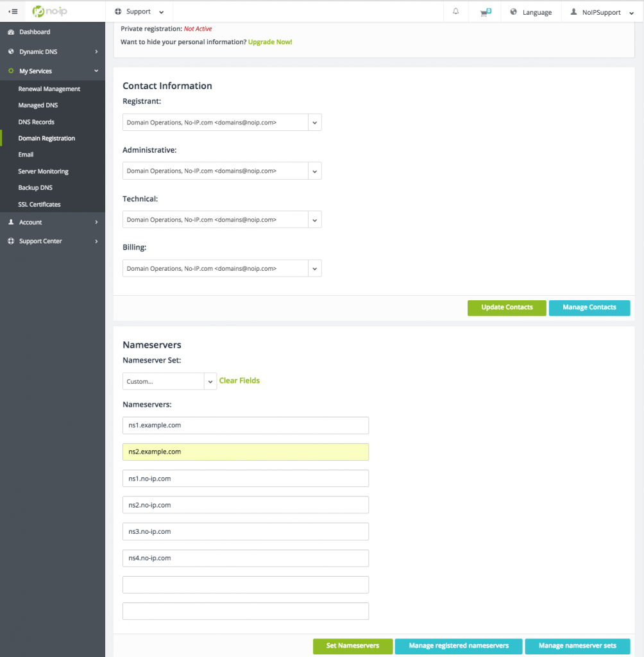Expand the Support Center submenu chevron
This screenshot has height=657, width=644.
tap(96, 241)
